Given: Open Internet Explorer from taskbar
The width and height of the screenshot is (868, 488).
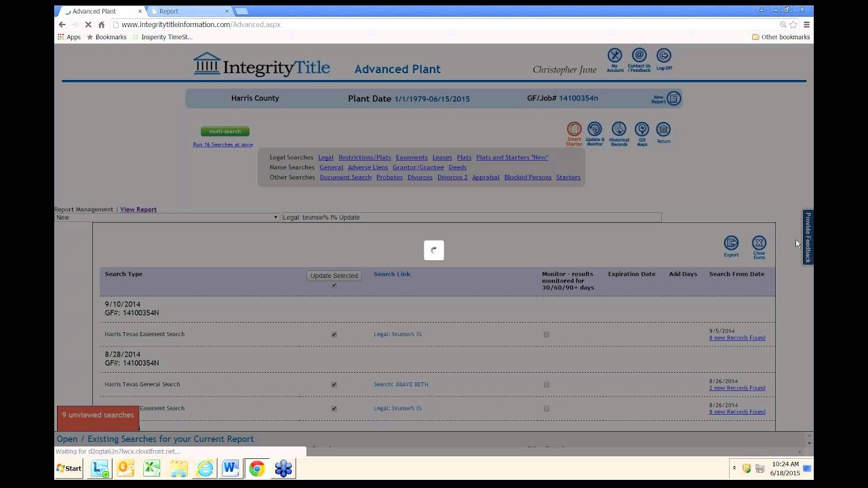Looking at the screenshot, I should 205,468.
